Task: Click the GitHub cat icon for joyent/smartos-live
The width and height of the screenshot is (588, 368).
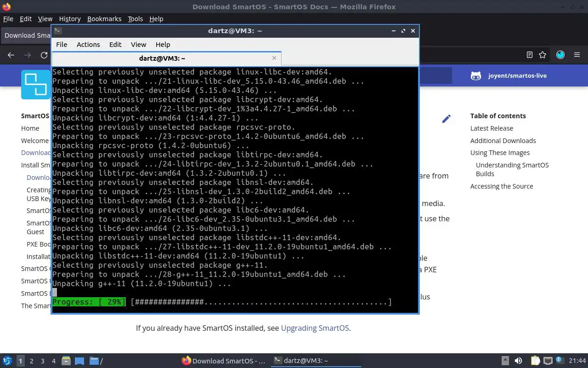Action: (476, 75)
